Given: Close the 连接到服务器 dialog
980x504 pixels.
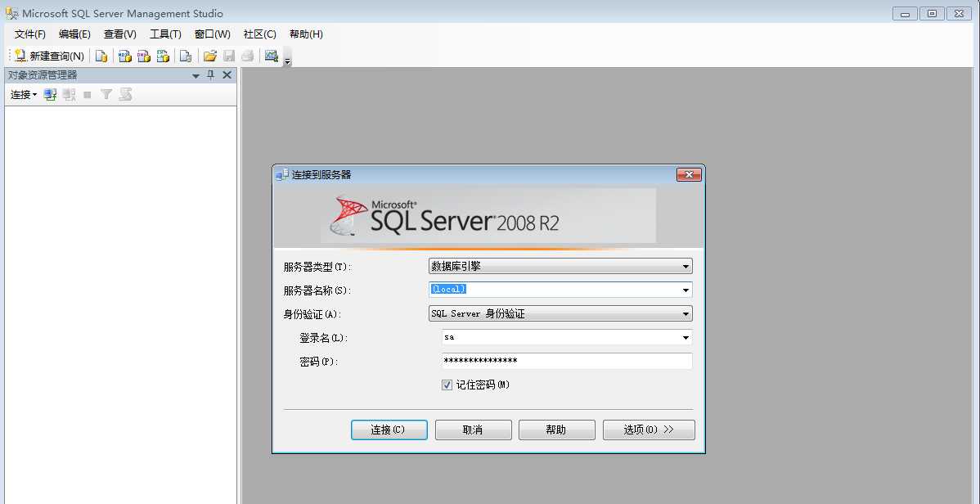Looking at the screenshot, I should (689, 175).
